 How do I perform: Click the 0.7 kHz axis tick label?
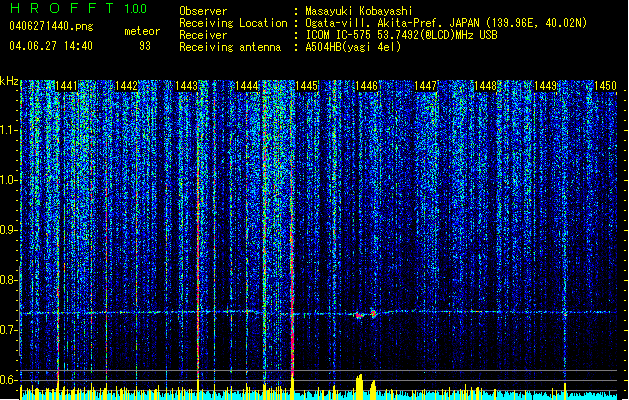(9, 330)
